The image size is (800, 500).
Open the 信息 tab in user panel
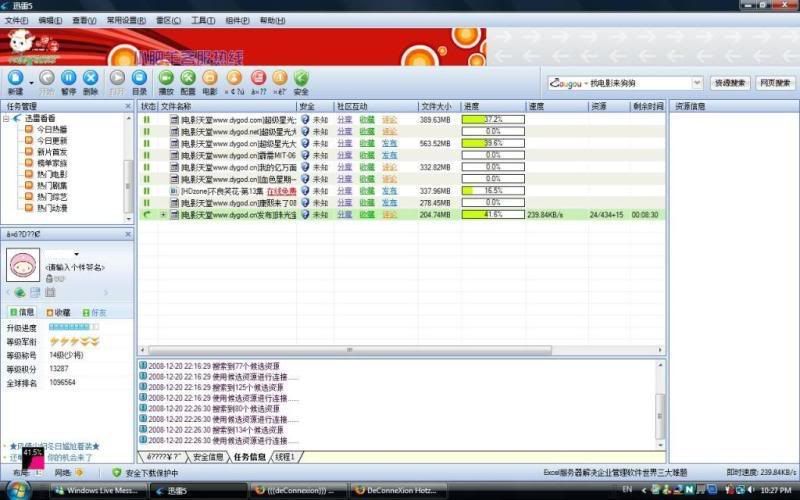click(22, 312)
